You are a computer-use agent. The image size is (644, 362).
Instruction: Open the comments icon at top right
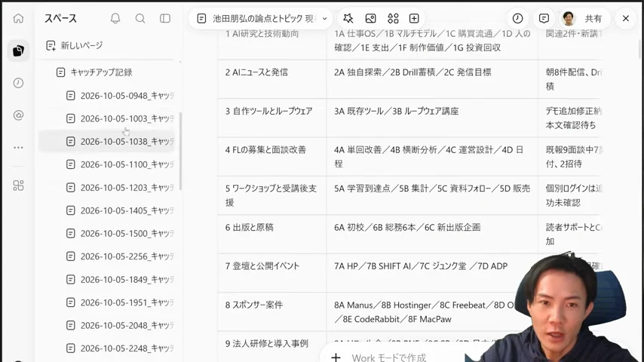pos(544,19)
